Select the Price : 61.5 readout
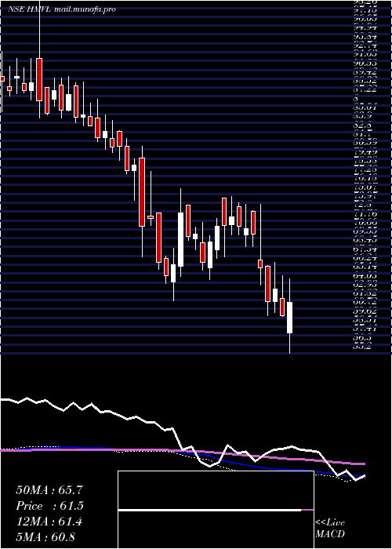The width and height of the screenshot is (392, 549). (49, 506)
